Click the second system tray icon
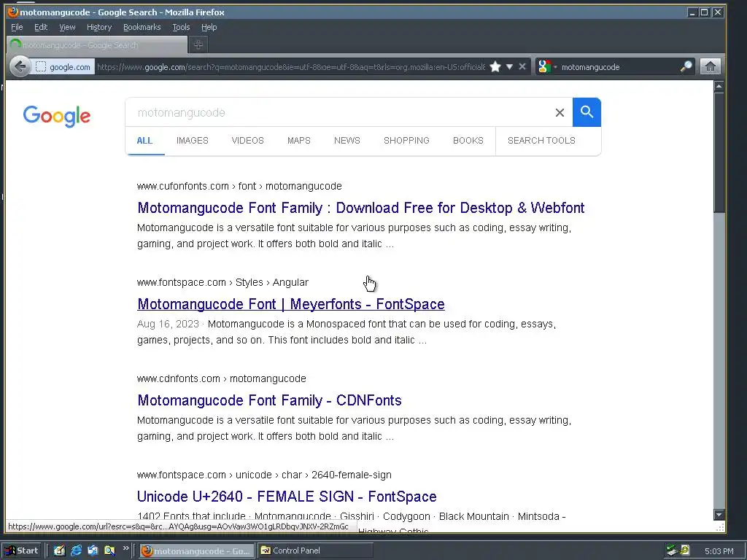Image resolution: width=747 pixels, height=560 pixels. coord(684,551)
